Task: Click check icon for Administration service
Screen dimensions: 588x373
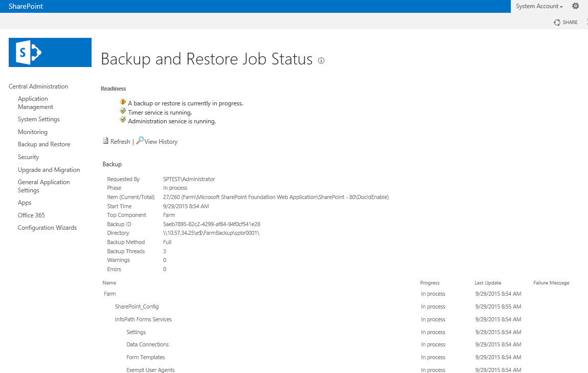Action: coord(123,120)
